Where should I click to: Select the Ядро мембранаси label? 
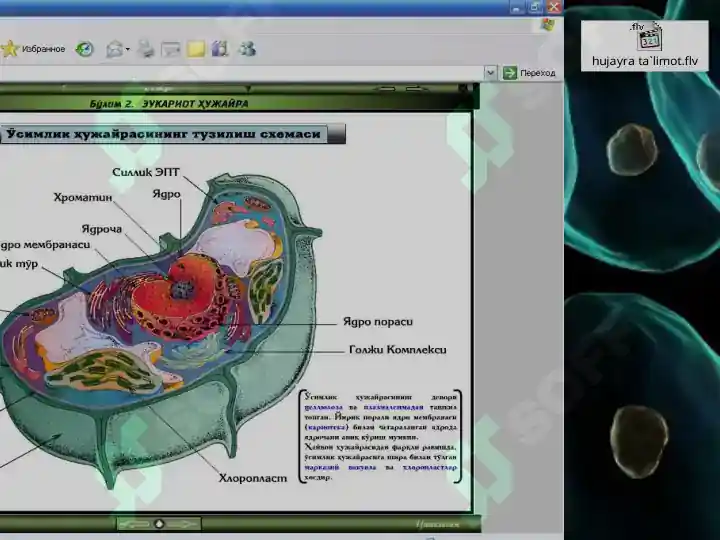click(x=45, y=245)
